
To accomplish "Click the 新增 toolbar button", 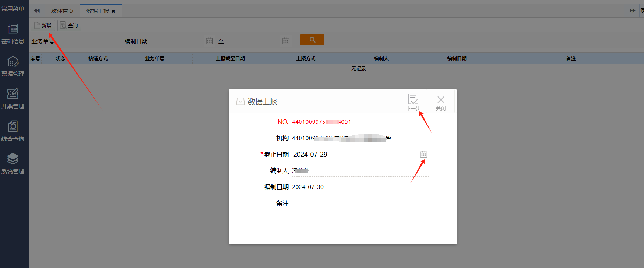I will pyautogui.click(x=43, y=26).
